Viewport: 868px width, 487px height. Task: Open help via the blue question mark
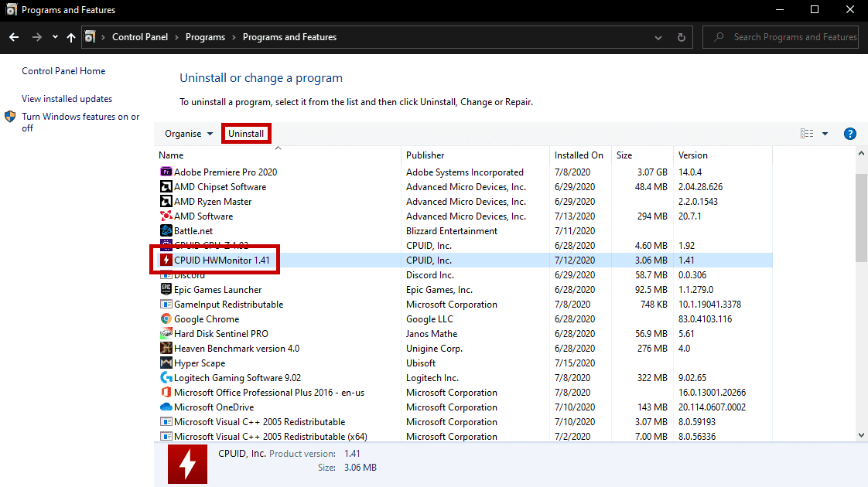849,134
